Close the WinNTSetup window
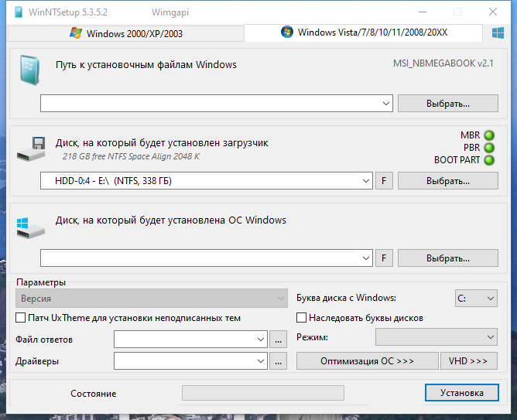Viewport: 517px width, 420px height. click(492, 12)
